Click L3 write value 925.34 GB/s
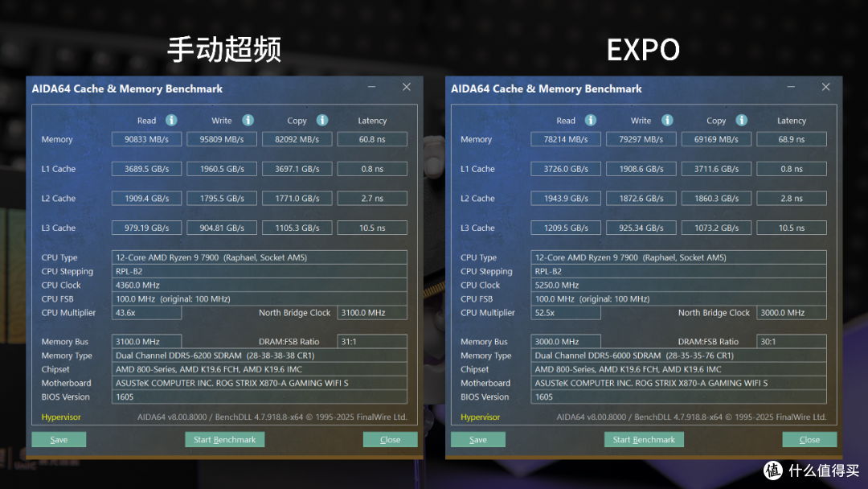Viewport: 868px width, 489px height. pos(641,228)
